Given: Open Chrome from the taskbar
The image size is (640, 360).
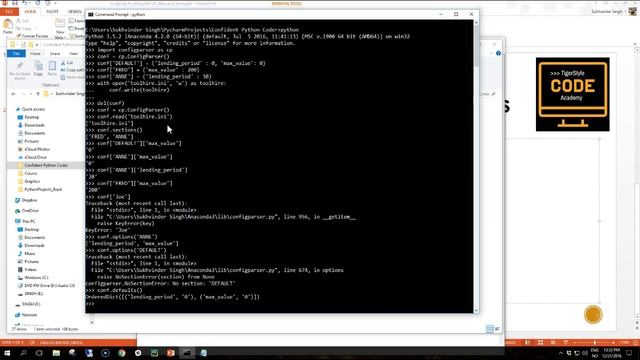Looking at the screenshot, I should click(122, 353).
